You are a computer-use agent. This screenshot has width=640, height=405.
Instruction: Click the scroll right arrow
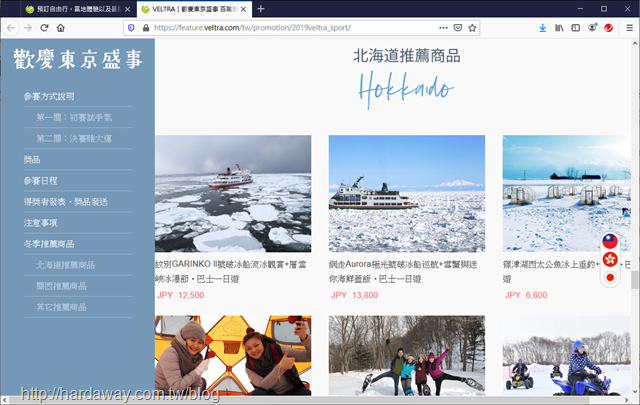(627, 400)
